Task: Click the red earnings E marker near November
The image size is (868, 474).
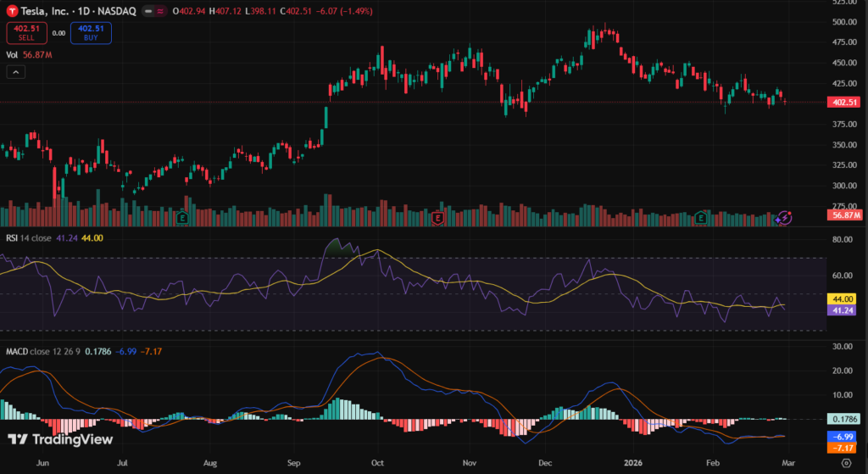Action: pyautogui.click(x=438, y=218)
